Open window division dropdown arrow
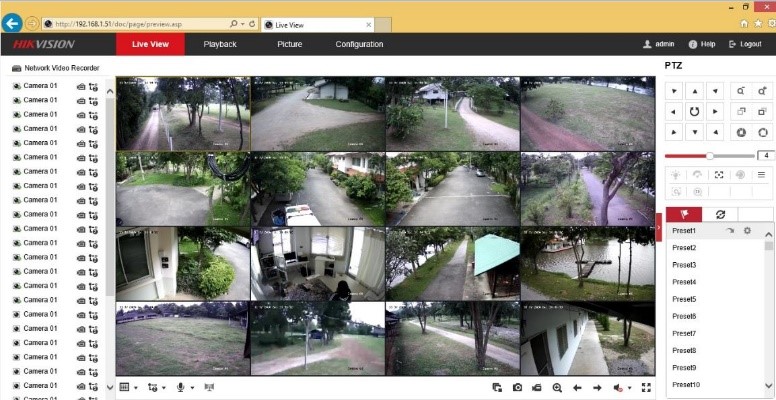The image size is (776, 400). pyautogui.click(x=136, y=388)
